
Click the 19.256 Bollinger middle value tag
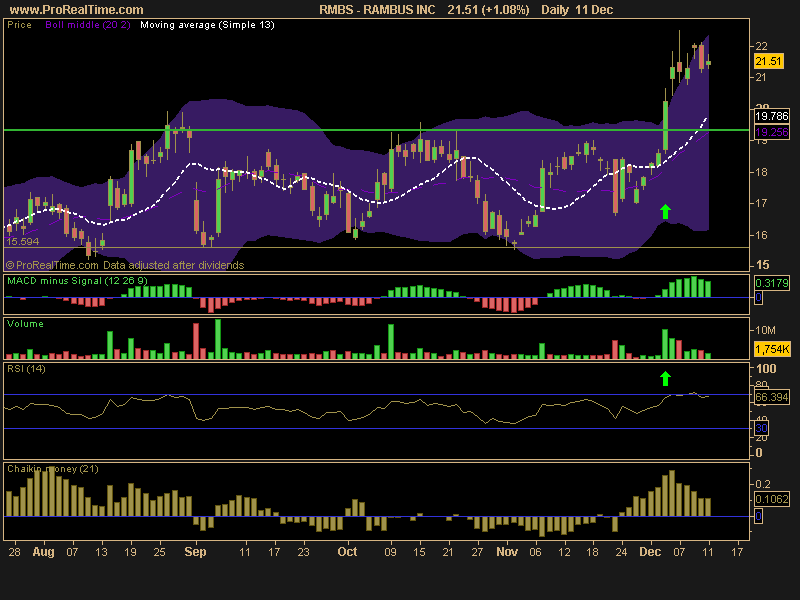pyautogui.click(x=771, y=133)
